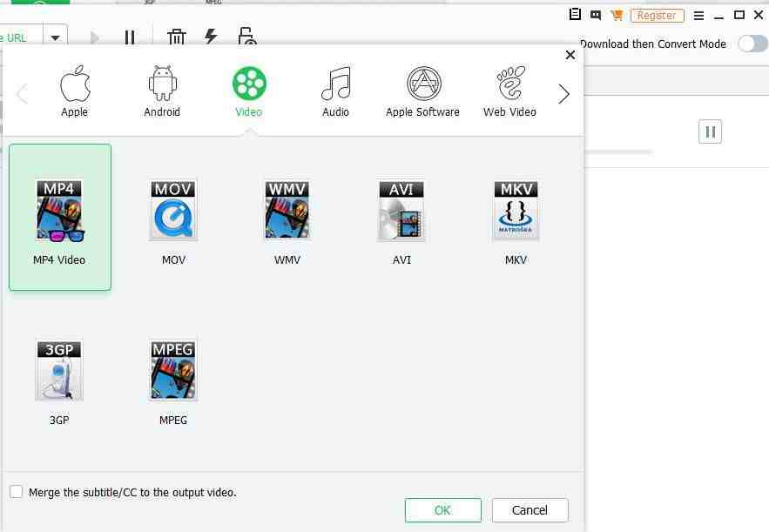The image size is (769, 532).
Task: Open the hamburger menu in title bar
Action: (x=698, y=15)
